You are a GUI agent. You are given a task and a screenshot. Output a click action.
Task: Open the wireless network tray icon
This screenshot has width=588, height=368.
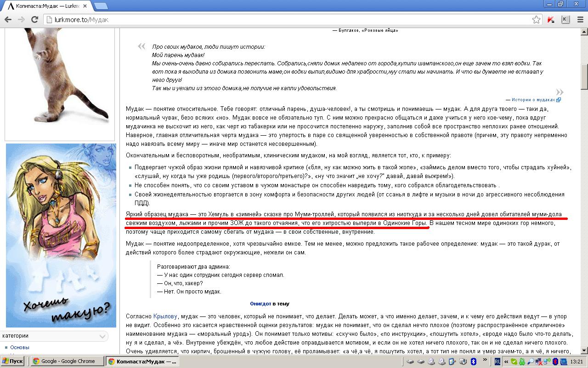[546, 362]
